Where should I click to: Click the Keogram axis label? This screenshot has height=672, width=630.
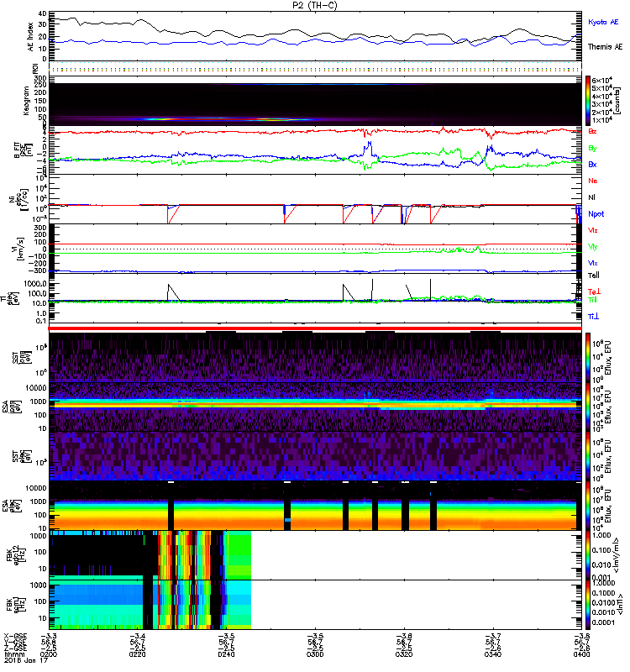pyautogui.click(x=26, y=101)
